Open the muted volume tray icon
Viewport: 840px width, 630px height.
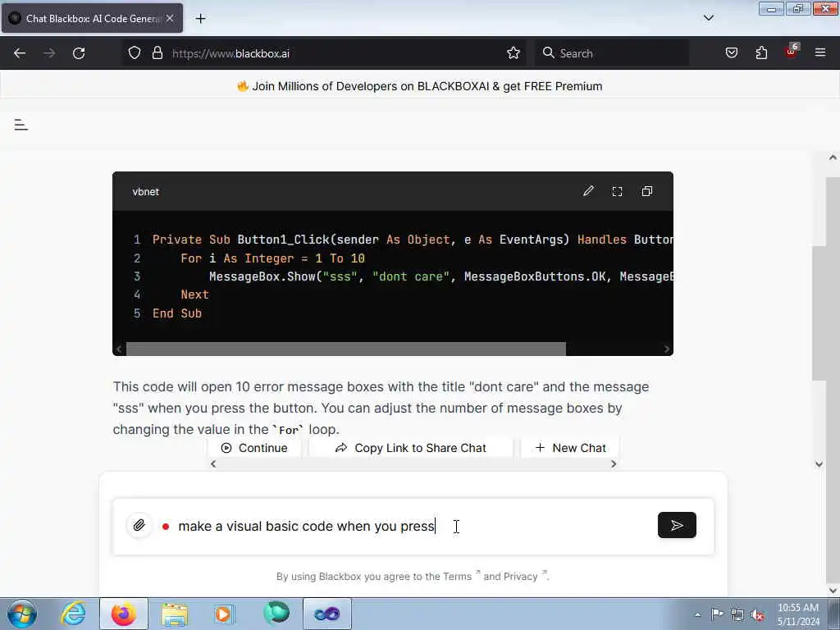pyautogui.click(x=757, y=614)
